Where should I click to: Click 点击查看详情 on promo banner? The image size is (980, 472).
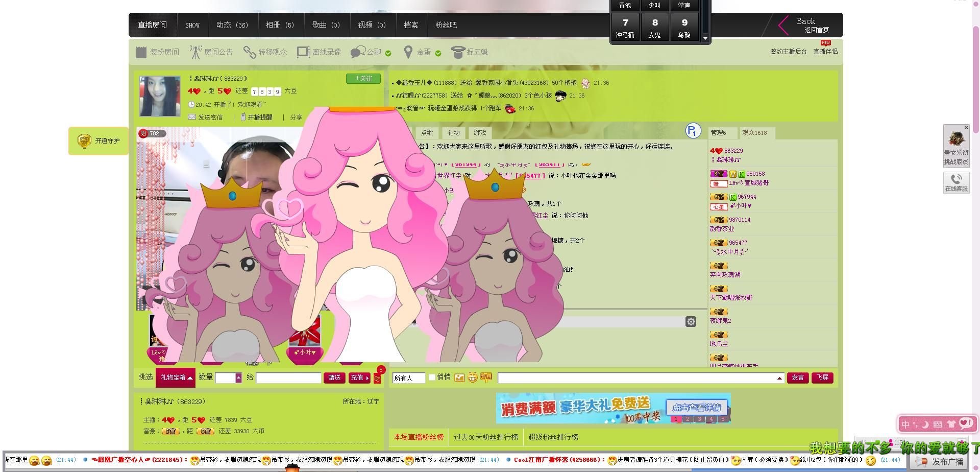[x=696, y=408]
